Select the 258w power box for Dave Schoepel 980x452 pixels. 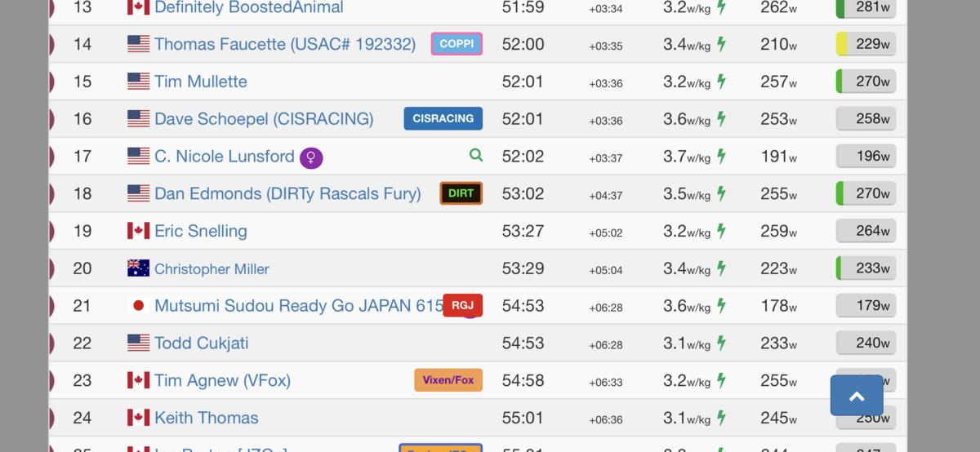[x=866, y=119]
